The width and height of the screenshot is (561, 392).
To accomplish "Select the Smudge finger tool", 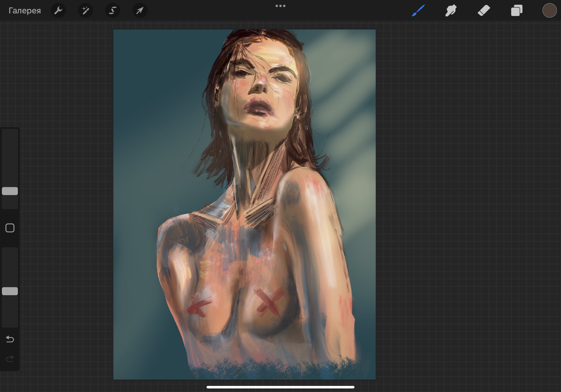I will 451,11.
